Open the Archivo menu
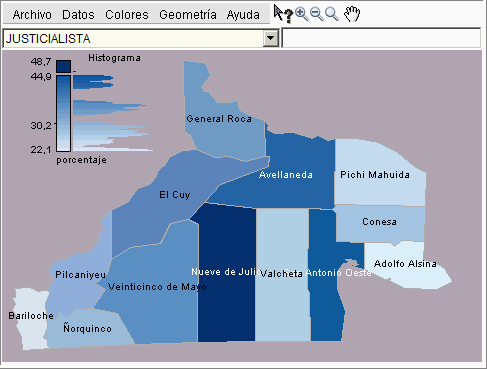The image size is (487, 369). coord(32,15)
